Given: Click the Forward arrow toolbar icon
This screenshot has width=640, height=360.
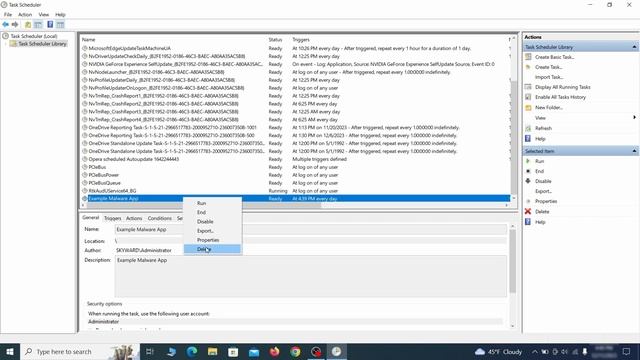Looking at the screenshot, I should 15,25.
